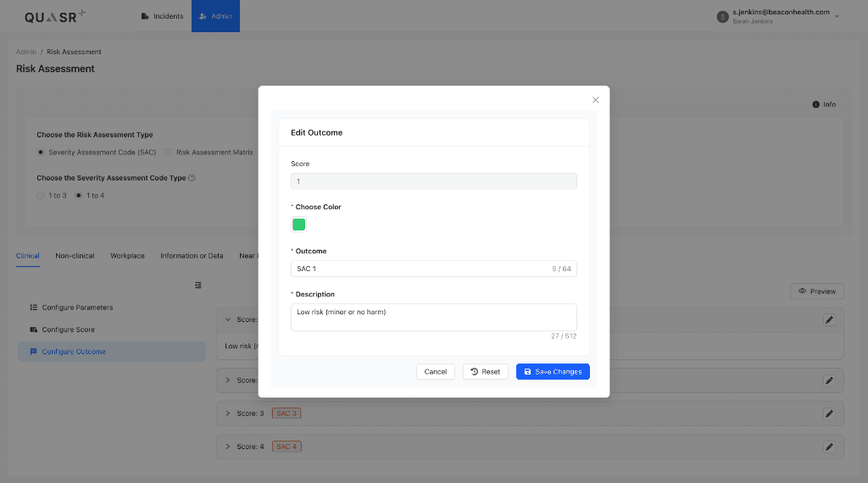Screen dimensions: 868x483
Task: Expand the Score: 3 row
Action: coord(227,414)
